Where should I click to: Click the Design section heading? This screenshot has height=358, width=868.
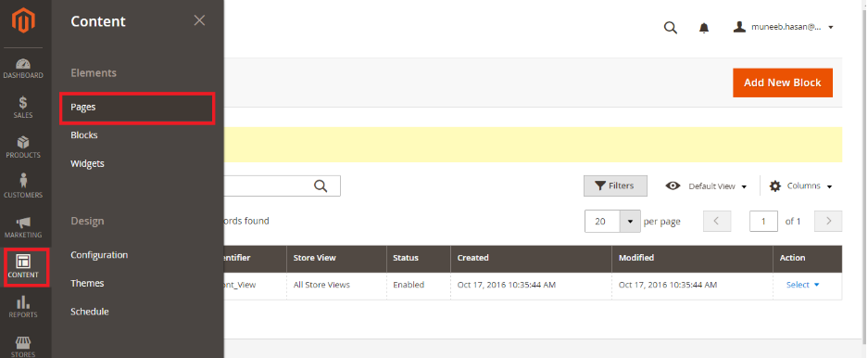[x=87, y=221]
